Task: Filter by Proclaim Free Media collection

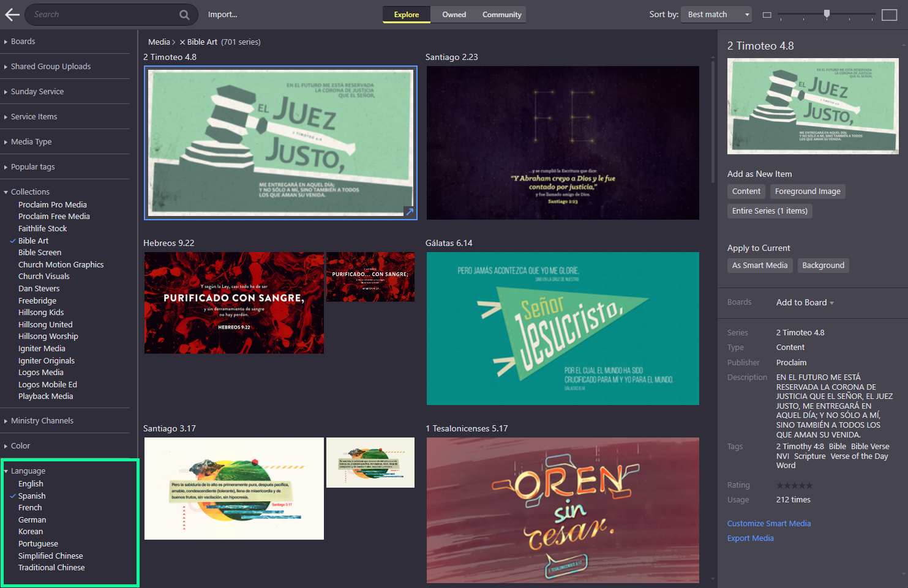Action: click(54, 217)
